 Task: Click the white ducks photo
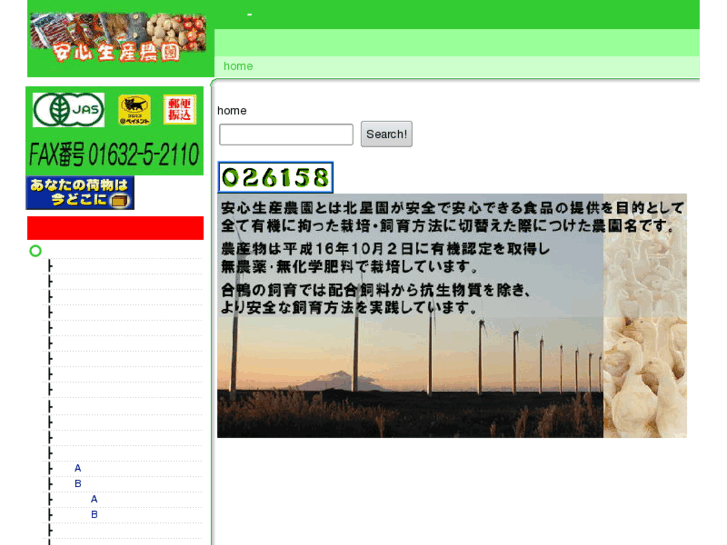[x=645, y=316]
